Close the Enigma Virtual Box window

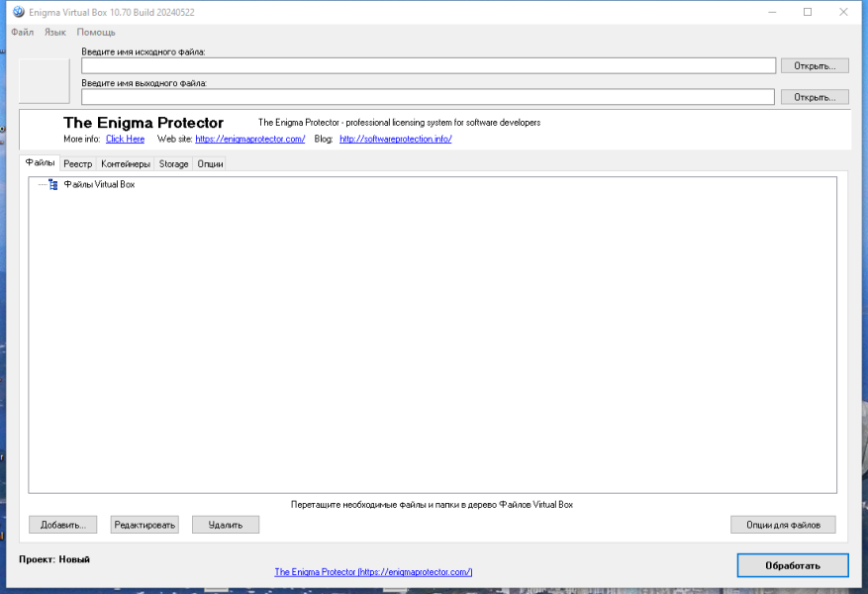pyautogui.click(x=843, y=12)
